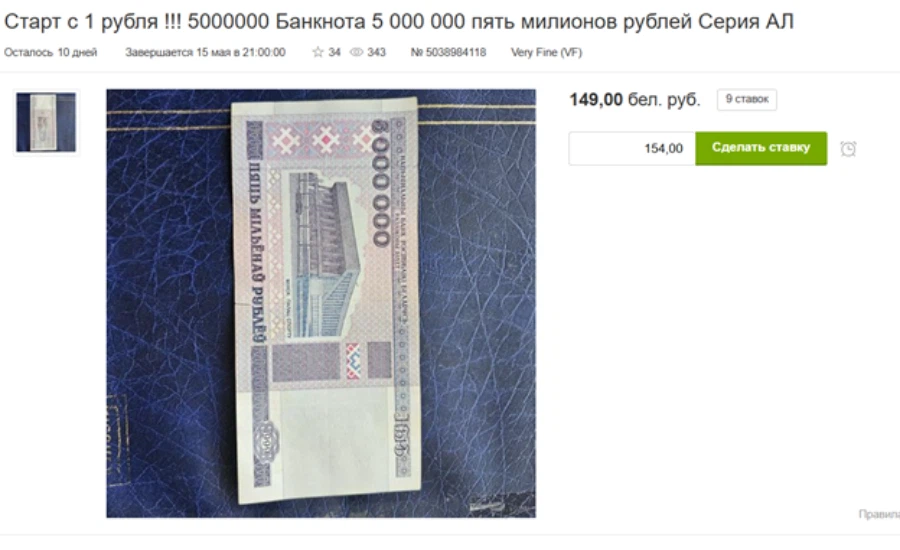This screenshot has width=900, height=550.
Task: Click the current price 149,00 бел. руб.
Action: pos(635,99)
